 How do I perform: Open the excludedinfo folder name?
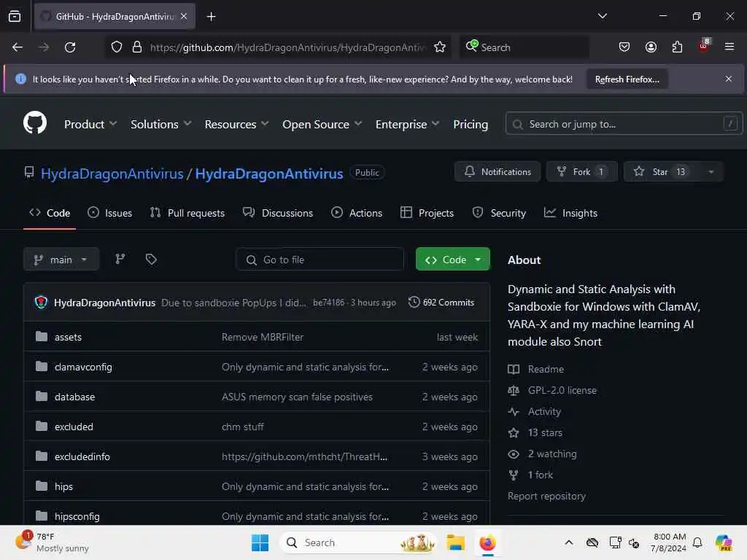82,456
